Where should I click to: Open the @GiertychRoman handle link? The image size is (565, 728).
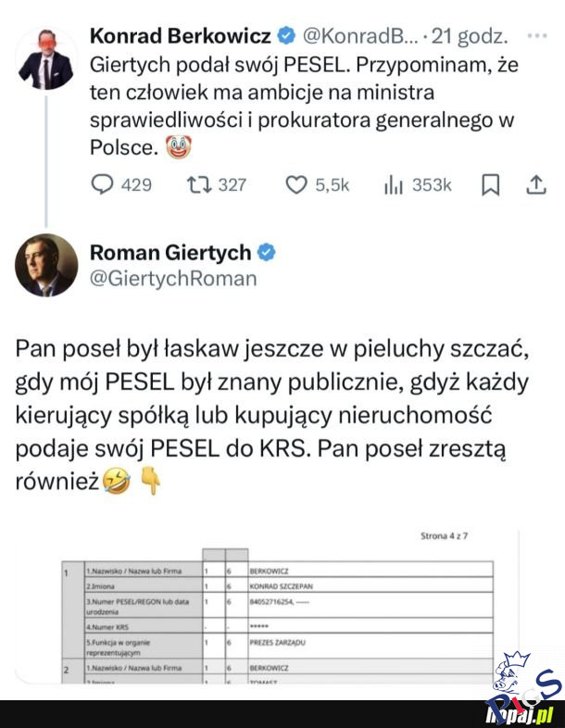click(x=172, y=278)
